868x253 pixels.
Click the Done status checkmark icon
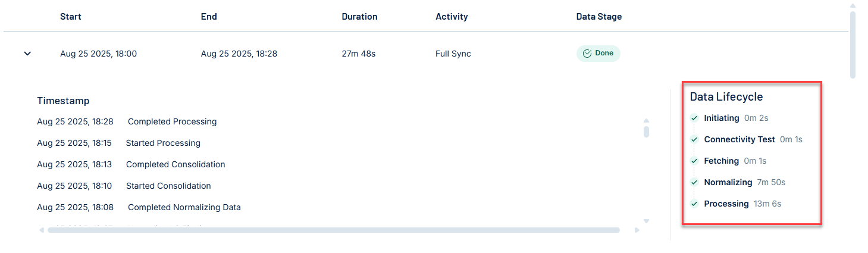click(587, 54)
